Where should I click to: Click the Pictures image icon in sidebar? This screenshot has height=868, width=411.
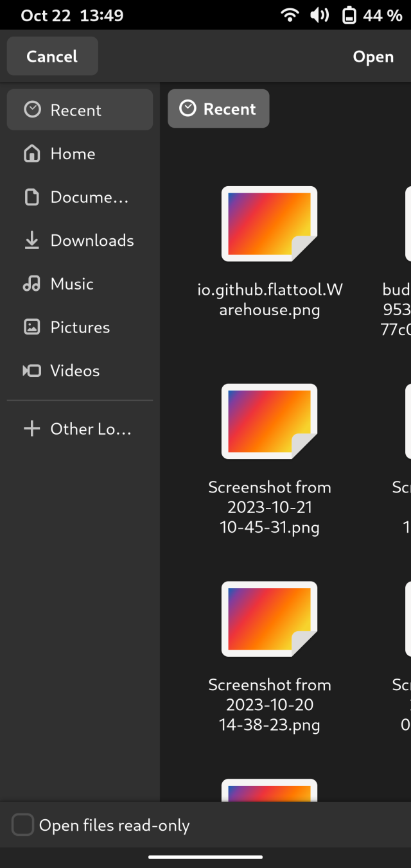click(31, 327)
